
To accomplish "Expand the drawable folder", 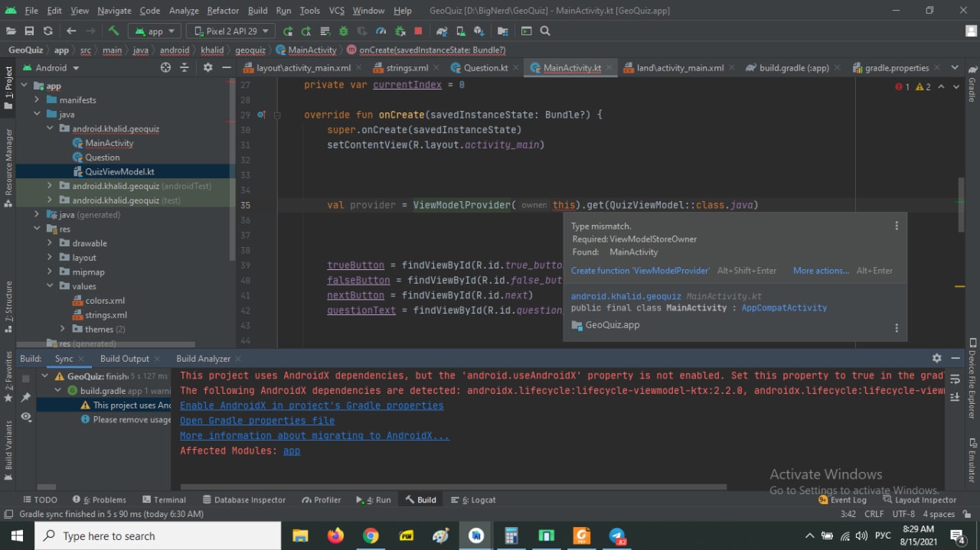I will [50, 243].
